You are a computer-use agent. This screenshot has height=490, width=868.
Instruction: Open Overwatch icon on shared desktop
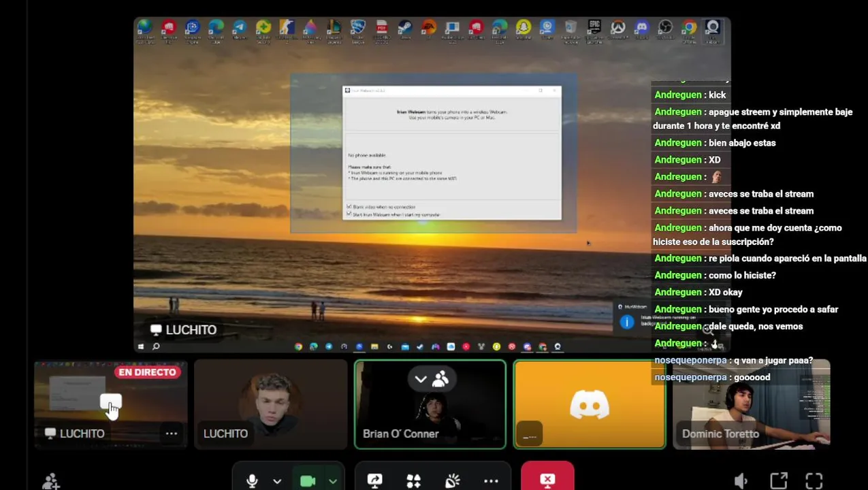coord(617,28)
